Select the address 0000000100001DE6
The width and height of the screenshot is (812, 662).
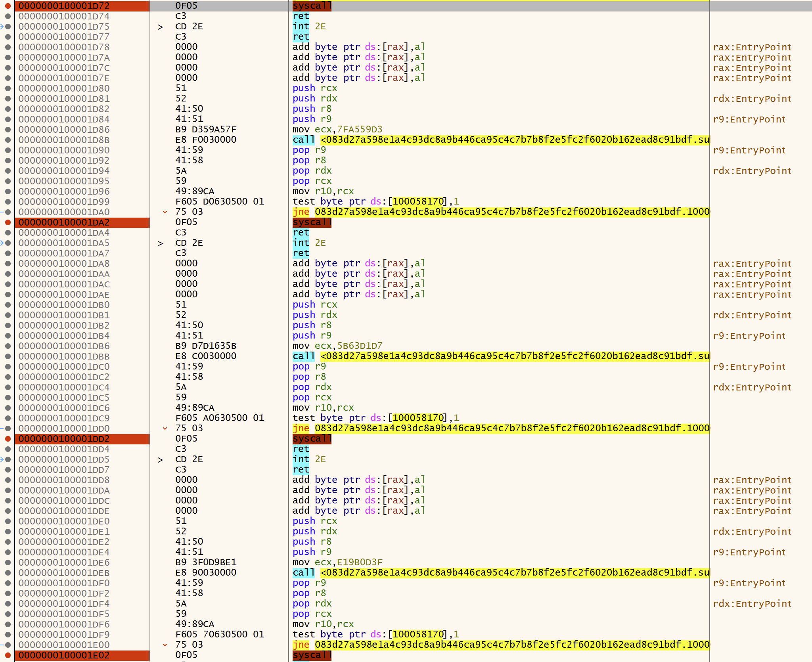64,563
